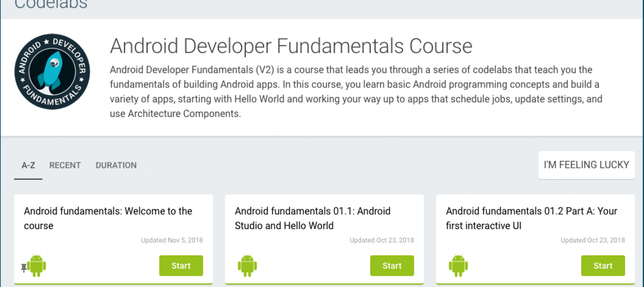Click the Android Developer Fundamentals Course heading
This screenshot has height=287, width=644.
291,47
